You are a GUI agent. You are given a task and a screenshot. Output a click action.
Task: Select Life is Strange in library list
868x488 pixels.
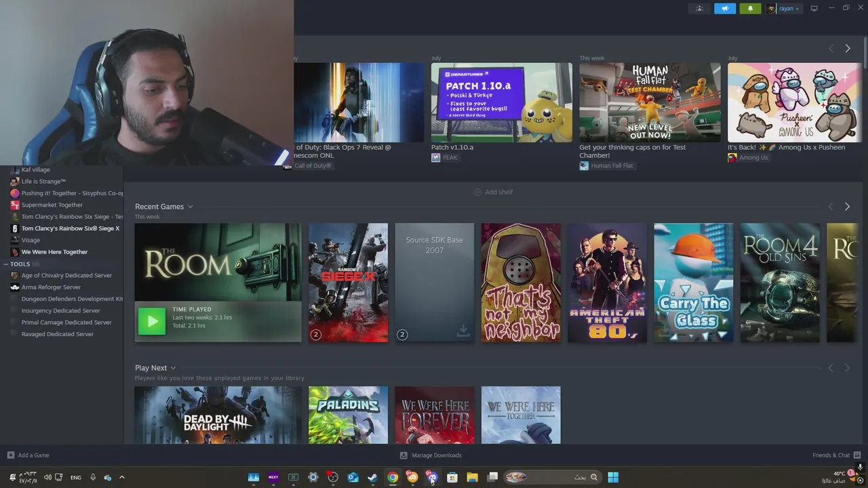tap(43, 181)
